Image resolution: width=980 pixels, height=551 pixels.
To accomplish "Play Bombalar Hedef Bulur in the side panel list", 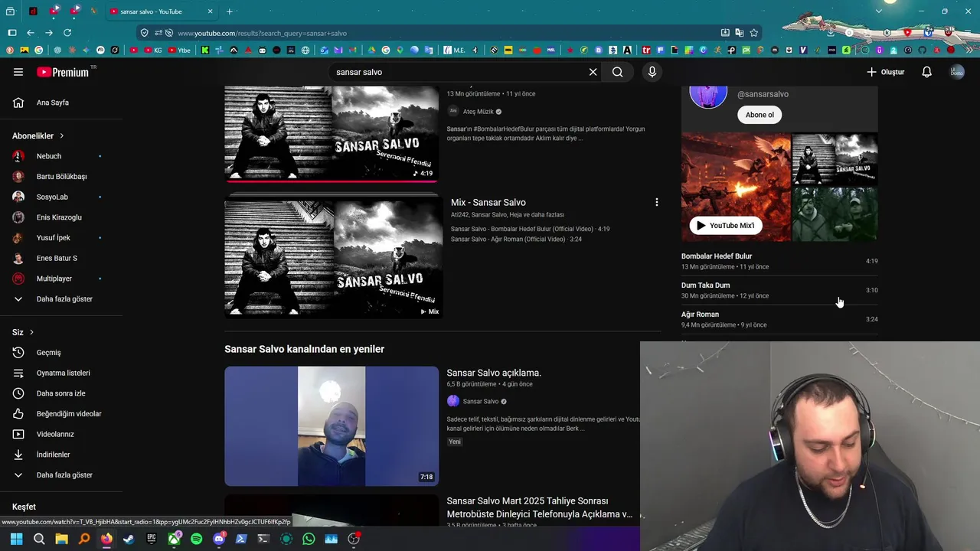I will pyautogui.click(x=779, y=261).
